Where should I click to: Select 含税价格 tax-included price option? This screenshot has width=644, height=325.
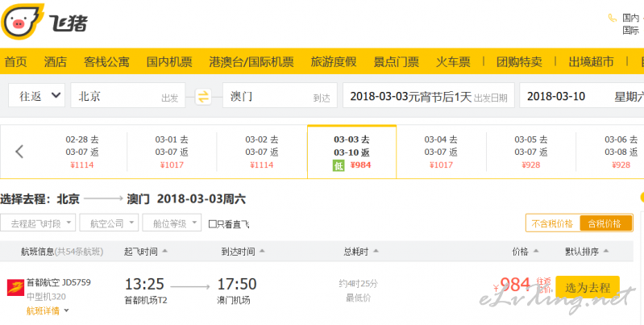pyautogui.click(x=605, y=223)
